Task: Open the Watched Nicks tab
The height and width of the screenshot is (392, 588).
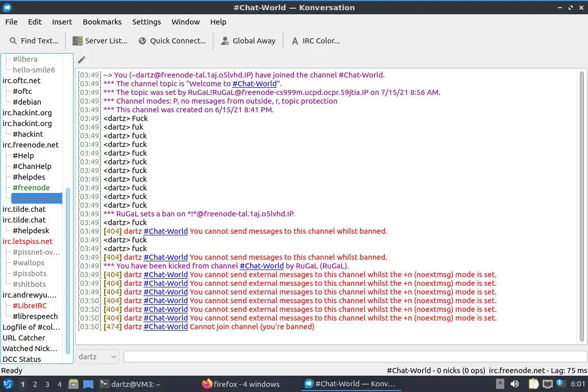Action: (x=30, y=349)
